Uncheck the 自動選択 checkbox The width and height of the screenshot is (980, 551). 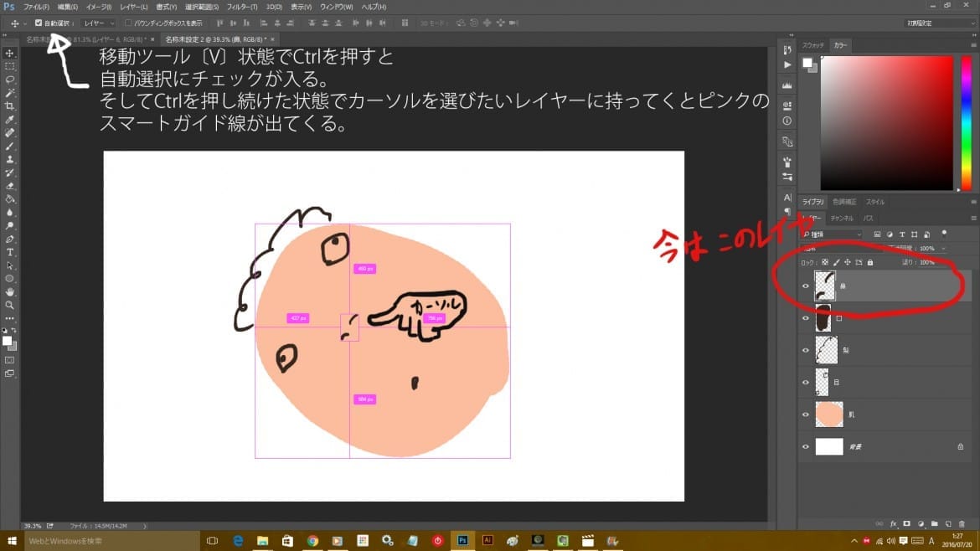(39, 23)
